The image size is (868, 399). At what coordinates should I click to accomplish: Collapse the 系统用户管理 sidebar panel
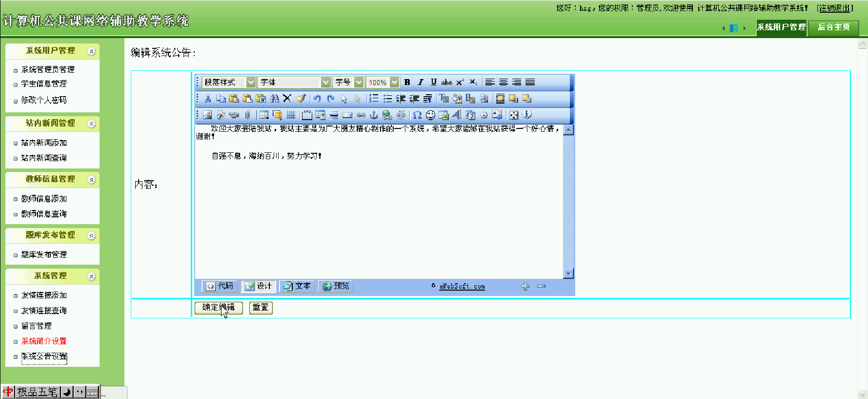[91, 51]
